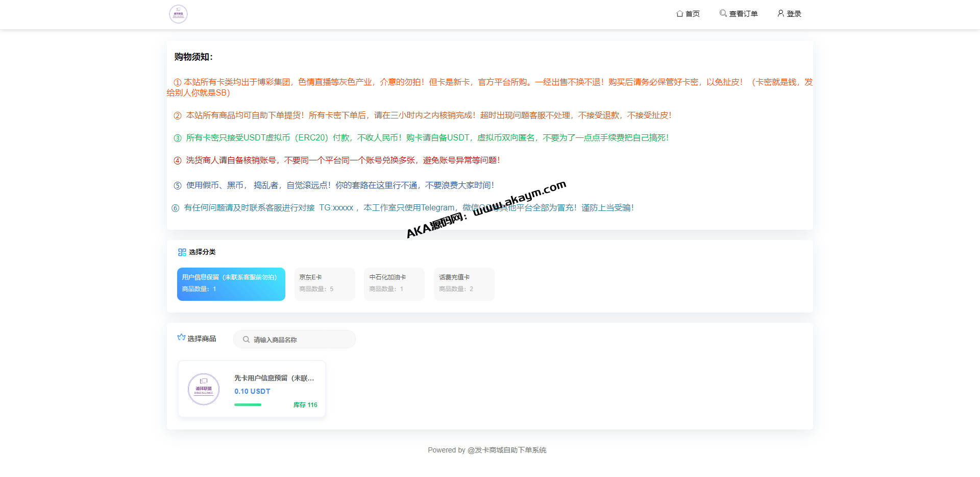The image size is (980, 477).
Task: Open the 登录 login link
Action: point(794,14)
